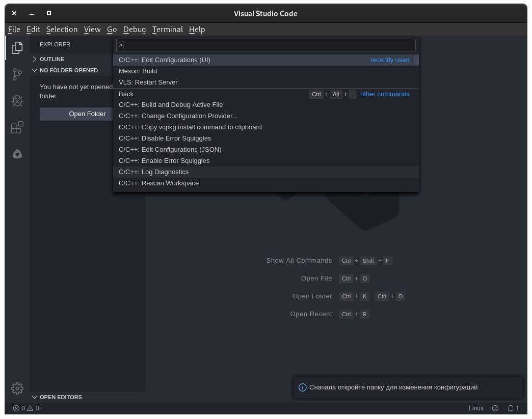Open the File menu
This screenshot has width=532, height=419.
pyautogui.click(x=14, y=30)
